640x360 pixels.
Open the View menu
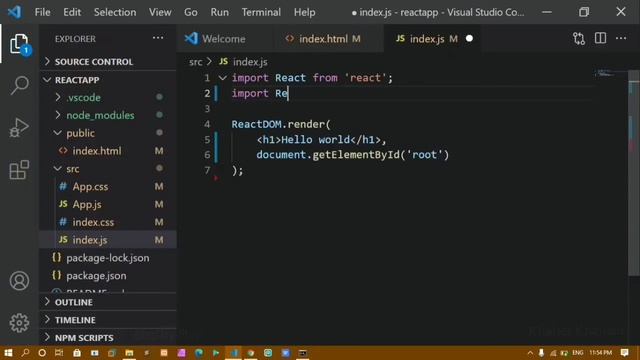[x=160, y=12]
